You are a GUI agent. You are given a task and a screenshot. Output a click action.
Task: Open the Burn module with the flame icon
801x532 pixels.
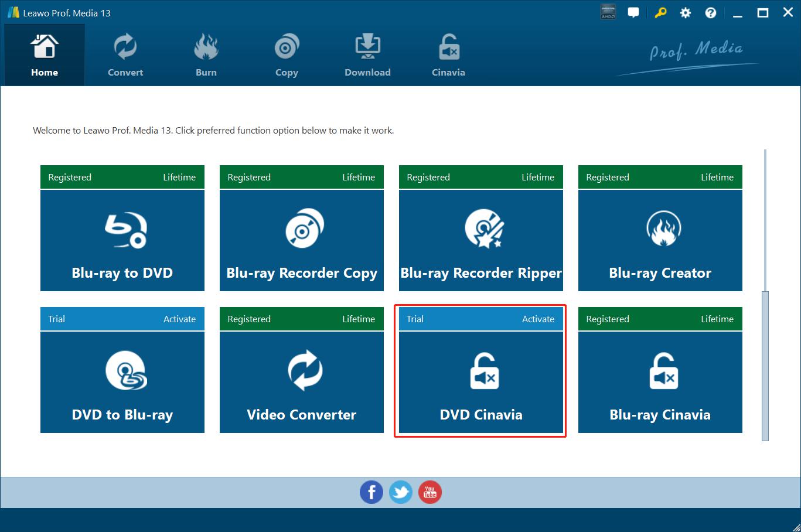(206, 56)
